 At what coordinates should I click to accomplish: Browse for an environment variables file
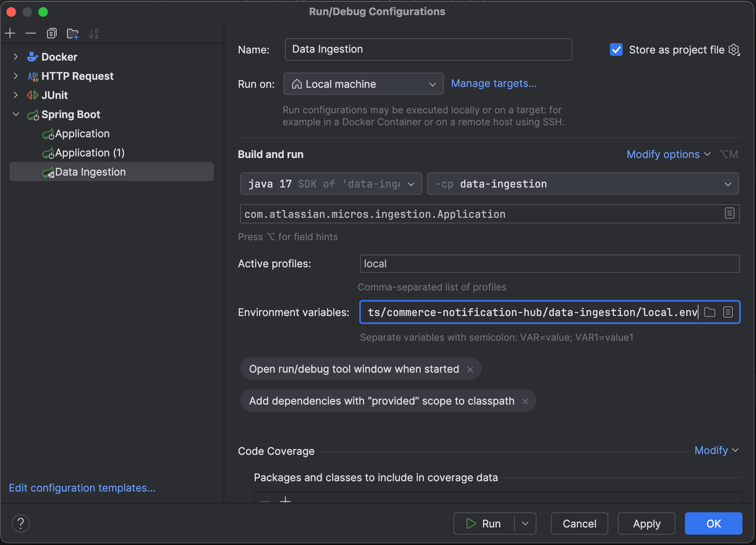click(x=709, y=312)
